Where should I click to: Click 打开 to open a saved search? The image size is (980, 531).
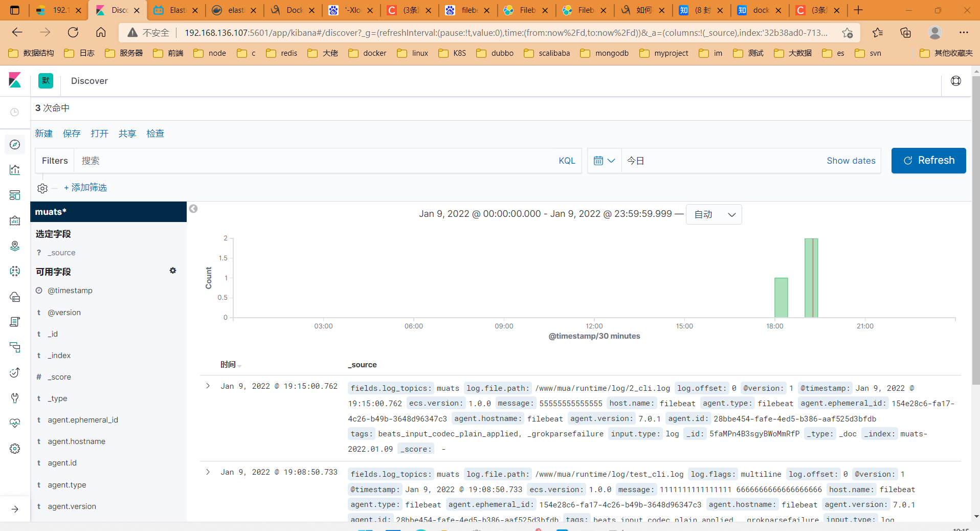[100, 134]
